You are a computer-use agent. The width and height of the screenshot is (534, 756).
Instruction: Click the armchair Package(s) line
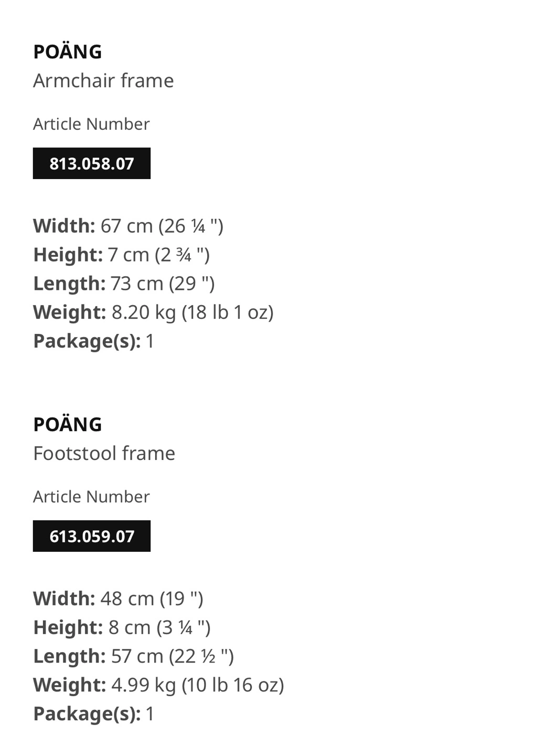(x=93, y=341)
